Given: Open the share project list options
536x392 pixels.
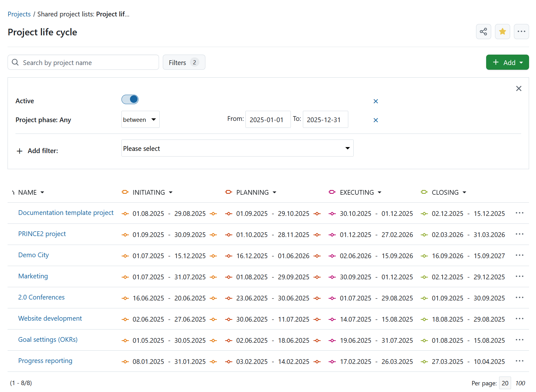Looking at the screenshot, I should (483, 32).
